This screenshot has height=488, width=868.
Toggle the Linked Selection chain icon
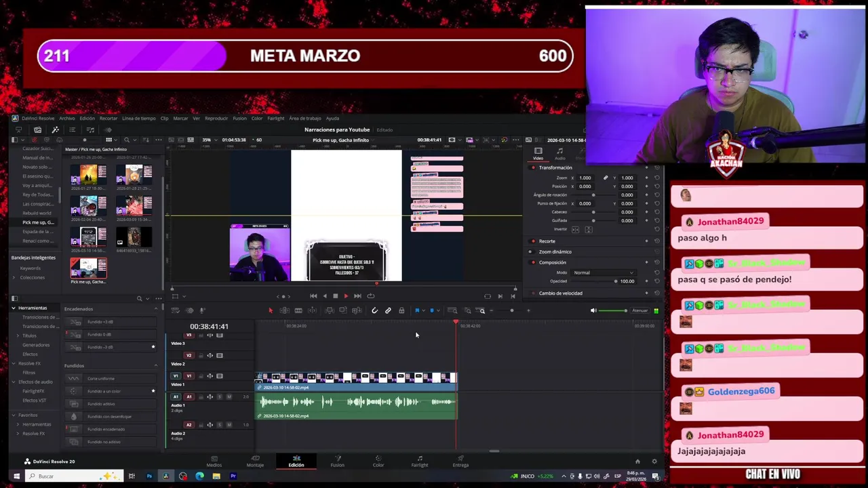388,310
